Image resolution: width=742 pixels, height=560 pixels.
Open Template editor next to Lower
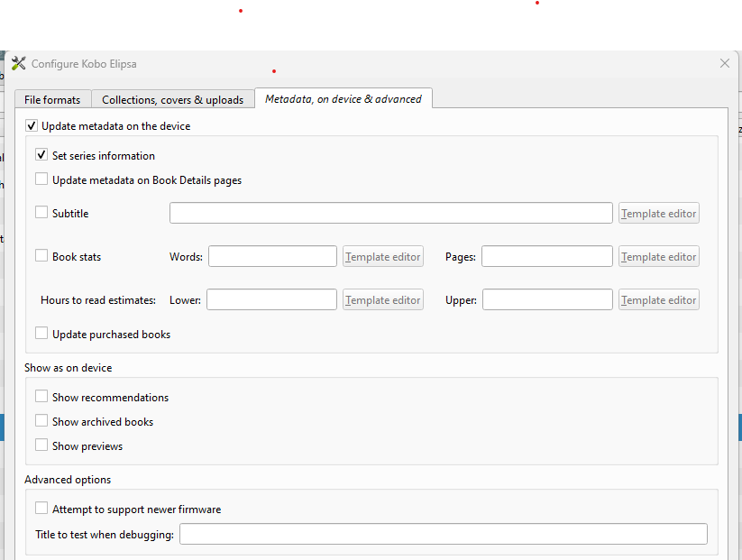pyautogui.click(x=383, y=299)
